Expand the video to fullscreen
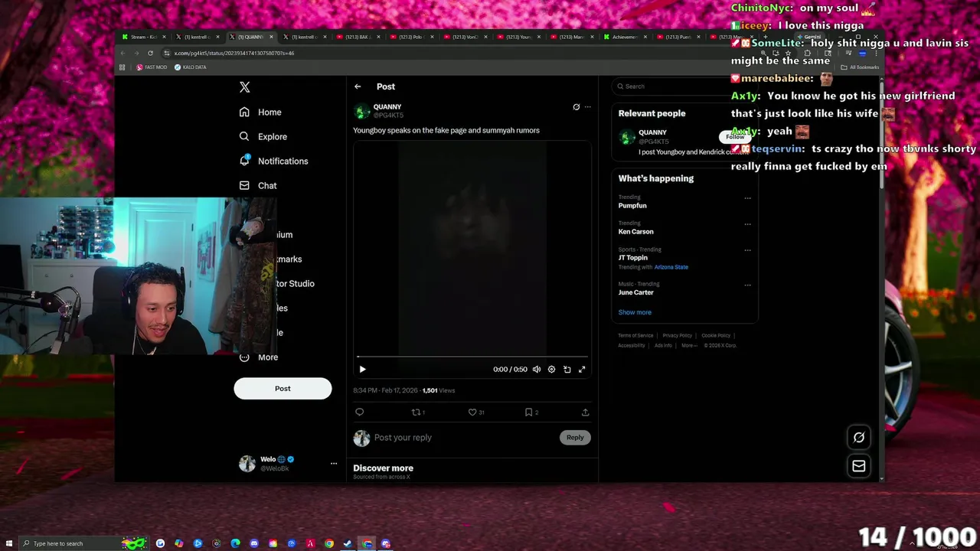The width and height of the screenshot is (980, 551). tap(582, 370)
